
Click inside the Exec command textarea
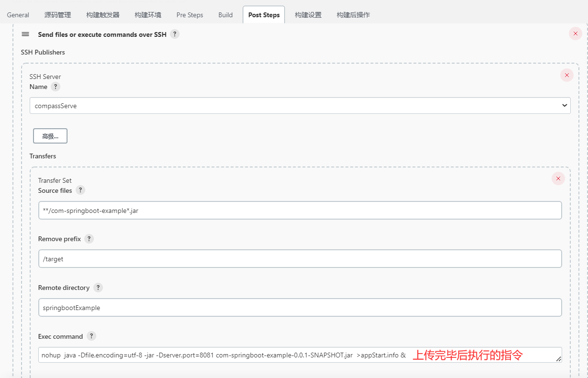(300, 355)
